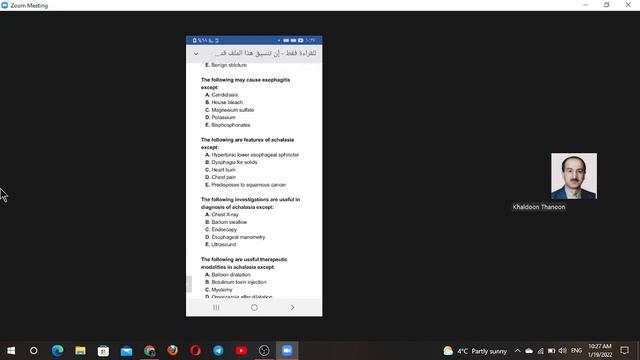Open Telegram from the taskbar

(218, 351)
